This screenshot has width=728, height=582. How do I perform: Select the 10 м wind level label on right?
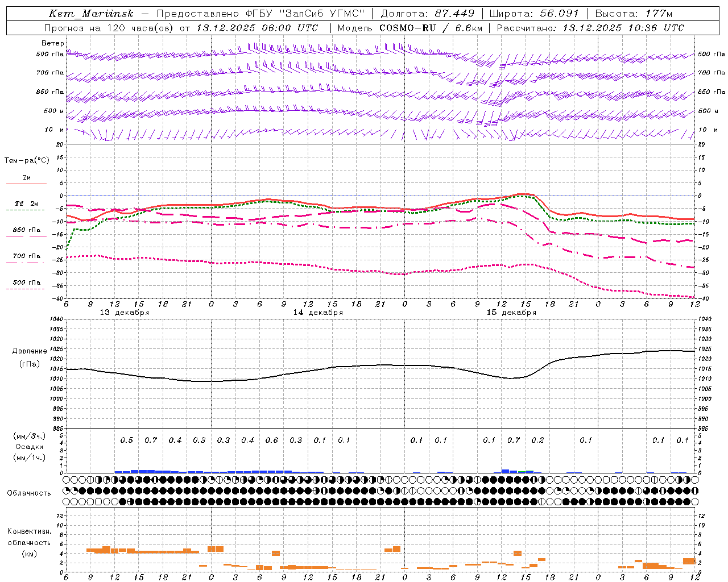(x=708, y=130)
